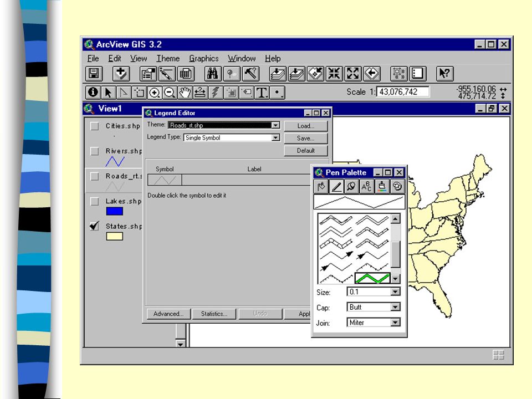This screenshot has width=532, height=399.
Task: Click the Select Features Using Graphic icon
Action: 398,74
